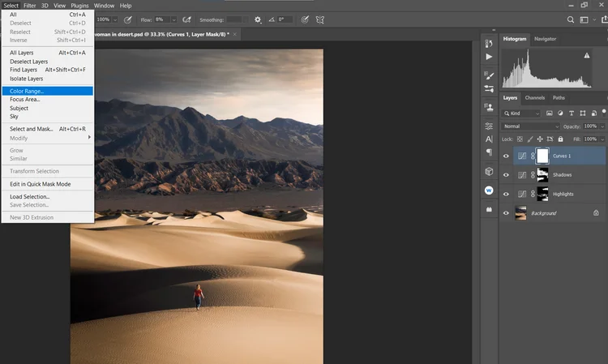Click the smoothing options gear icon

click(x=258, y=19)
